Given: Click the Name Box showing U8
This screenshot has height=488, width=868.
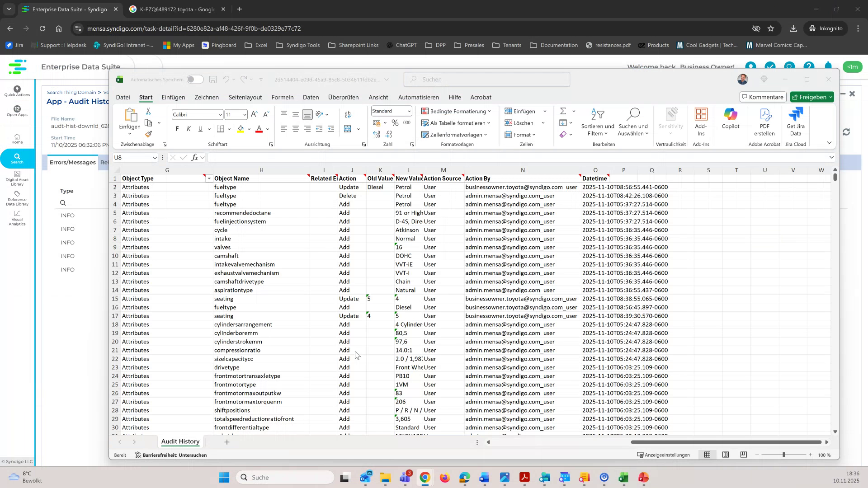Looking at the screenshot, I should (131, 157).
